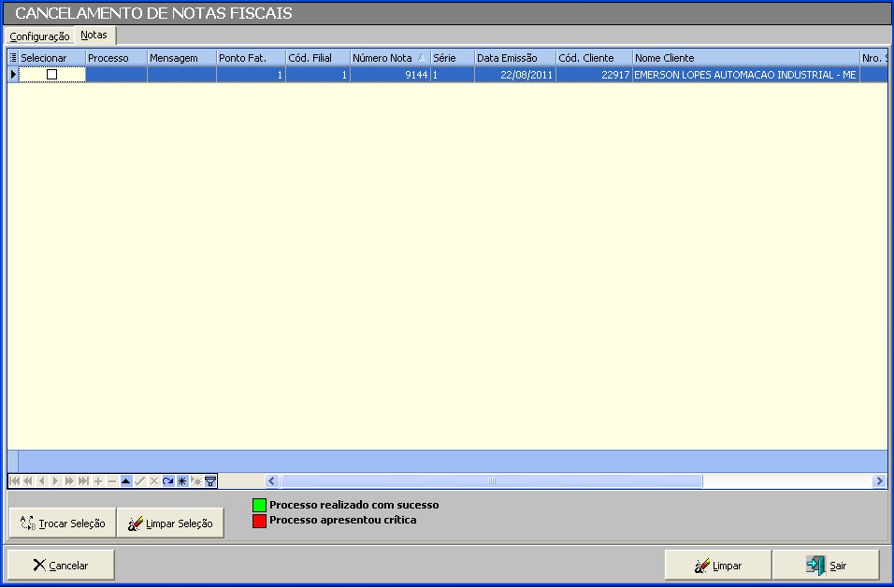Click the refresh data arrow icon

(168, 481)
